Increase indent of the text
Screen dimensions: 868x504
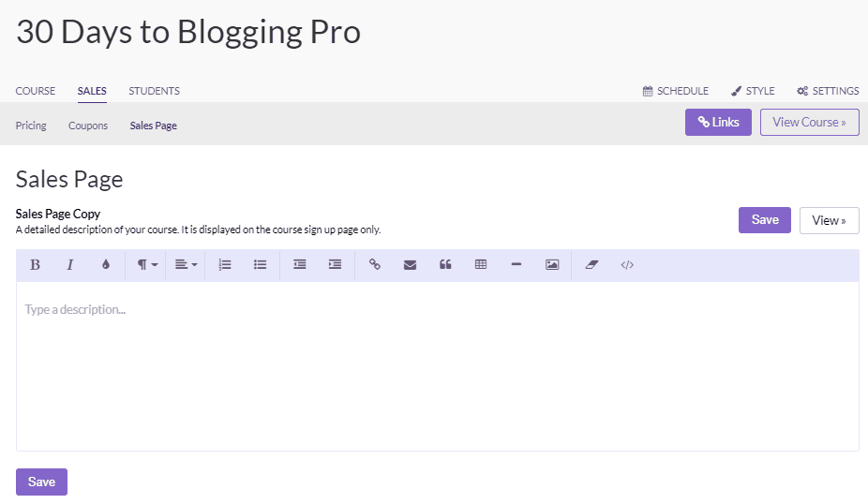pyautogui.click(x=335, y=265)
